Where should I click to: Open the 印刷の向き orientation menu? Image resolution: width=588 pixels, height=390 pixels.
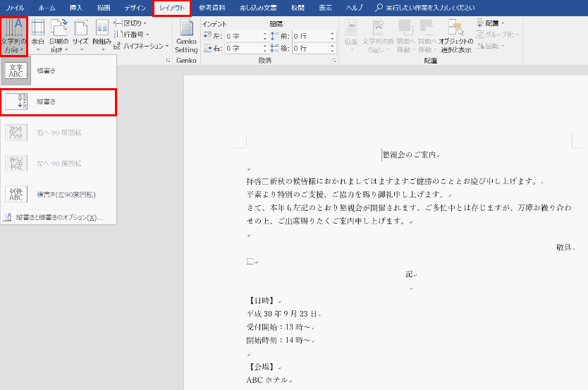tap(59, 36)
